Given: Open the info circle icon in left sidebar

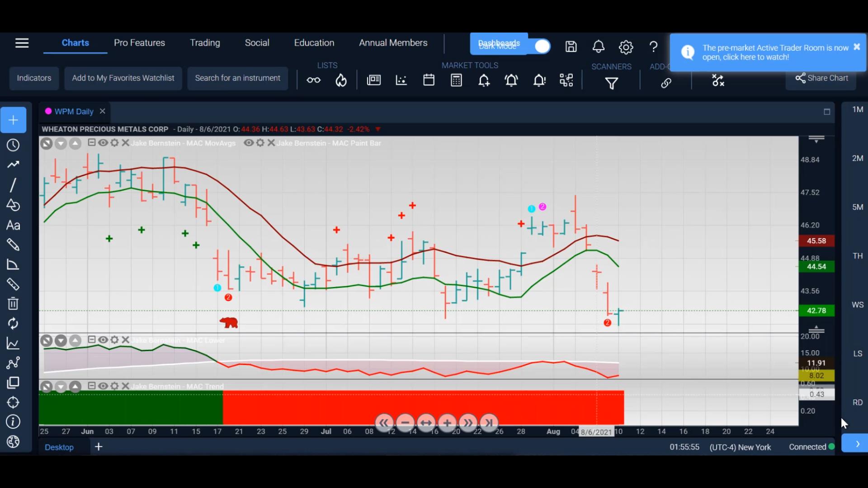Looking at the screenshot, I should point(13,422).
